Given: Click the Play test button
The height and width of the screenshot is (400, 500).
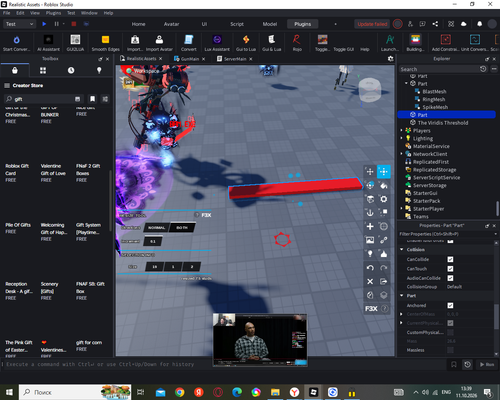Looking at the screenshot, I should 44,24.
